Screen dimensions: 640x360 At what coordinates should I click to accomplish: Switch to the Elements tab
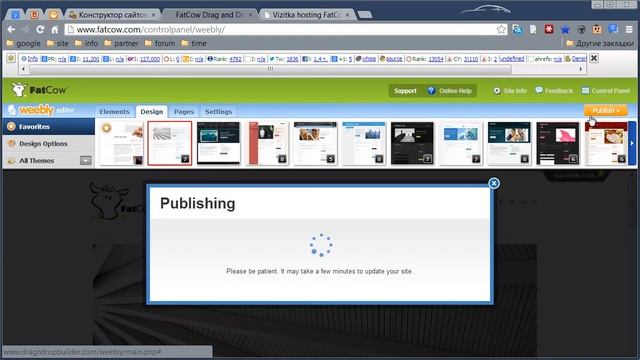click(x=114, y=111)
